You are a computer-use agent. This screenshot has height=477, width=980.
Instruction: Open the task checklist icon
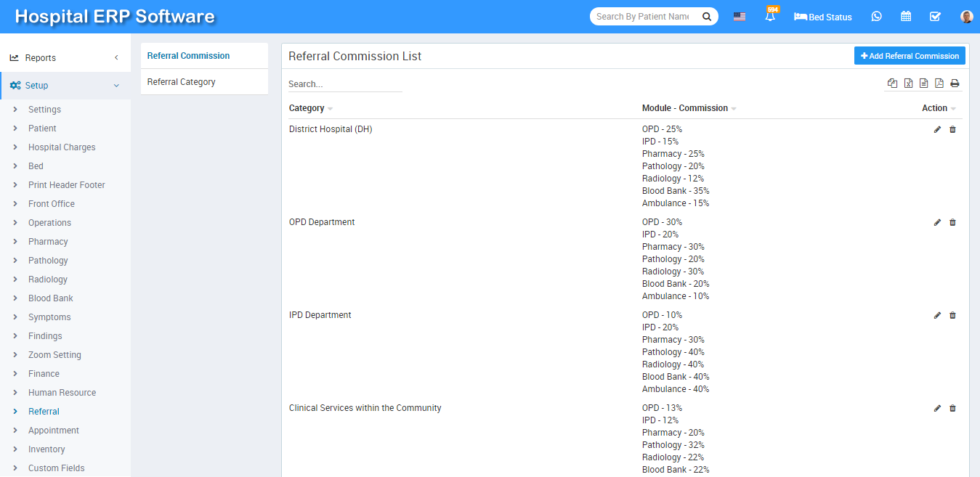(935, 17)
